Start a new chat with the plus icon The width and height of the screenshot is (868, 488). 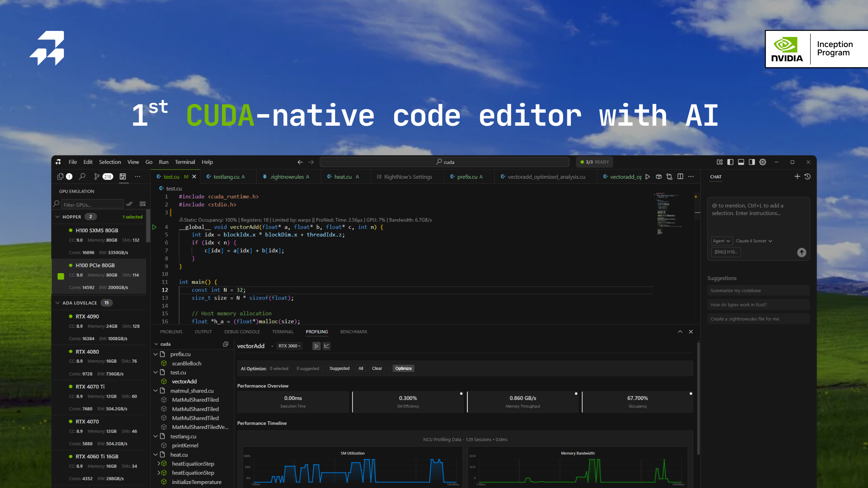tap(798, 176)
